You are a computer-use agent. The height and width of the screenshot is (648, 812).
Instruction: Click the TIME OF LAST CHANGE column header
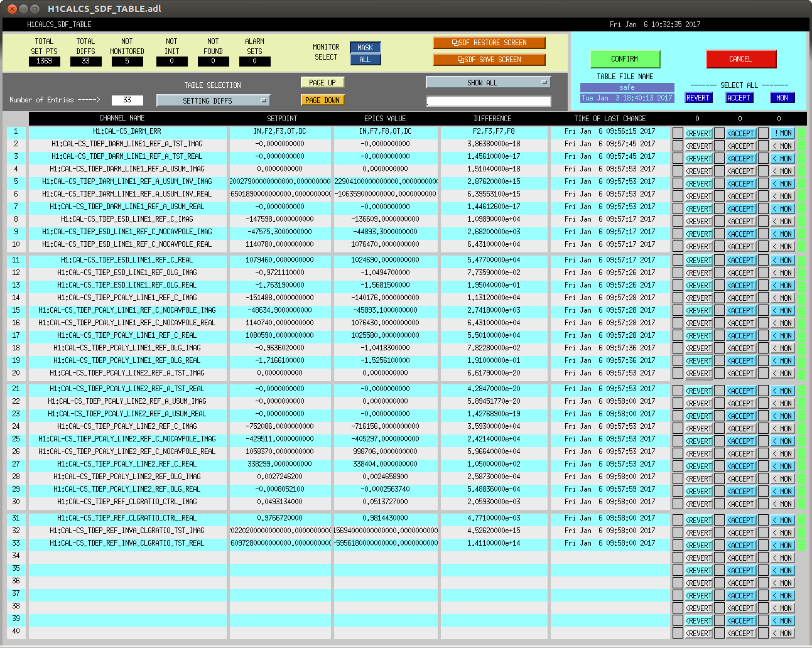pyautogui.click(x=610, y=118)
